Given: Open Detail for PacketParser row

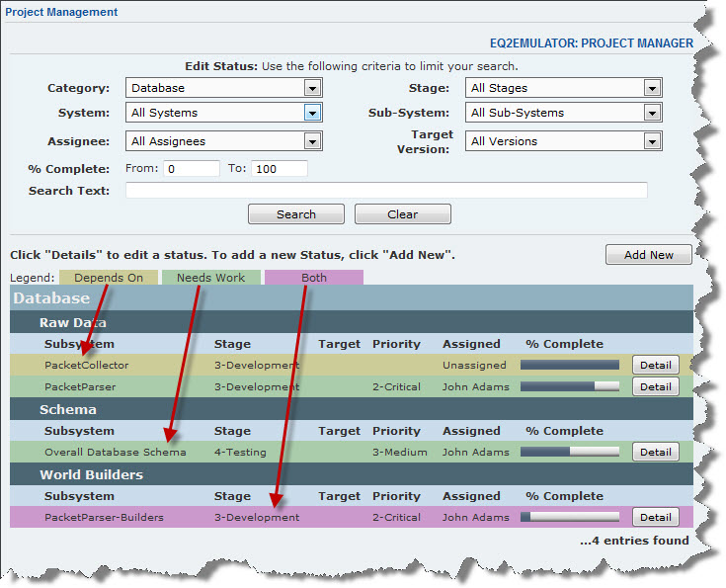Looking at the screenshot, I should 655,387.
